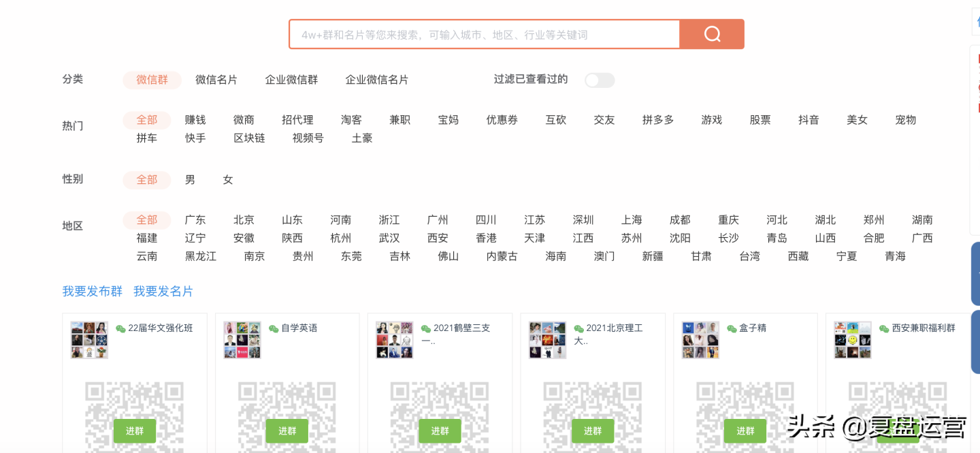This screenshot has height=453, width=980.
Task: Click WeChat icon beside 西安兼职福利群
Action: [x=884, y=328]
